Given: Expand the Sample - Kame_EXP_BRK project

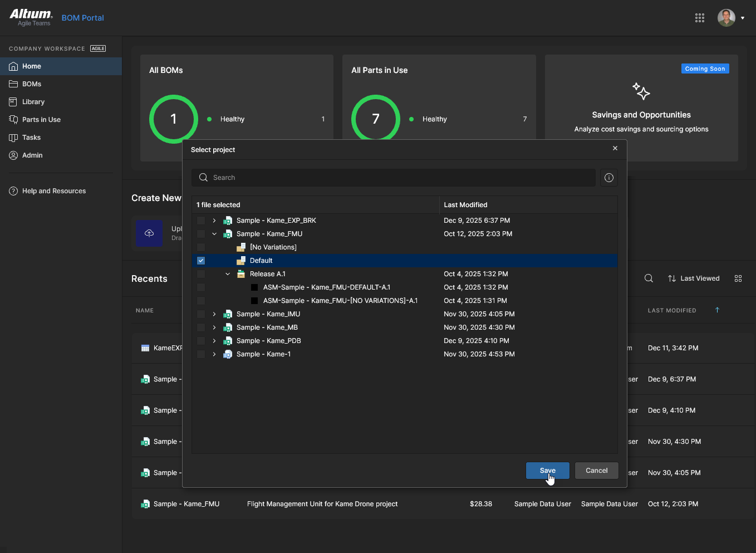Looking at the screenshot, I should 214,221.
